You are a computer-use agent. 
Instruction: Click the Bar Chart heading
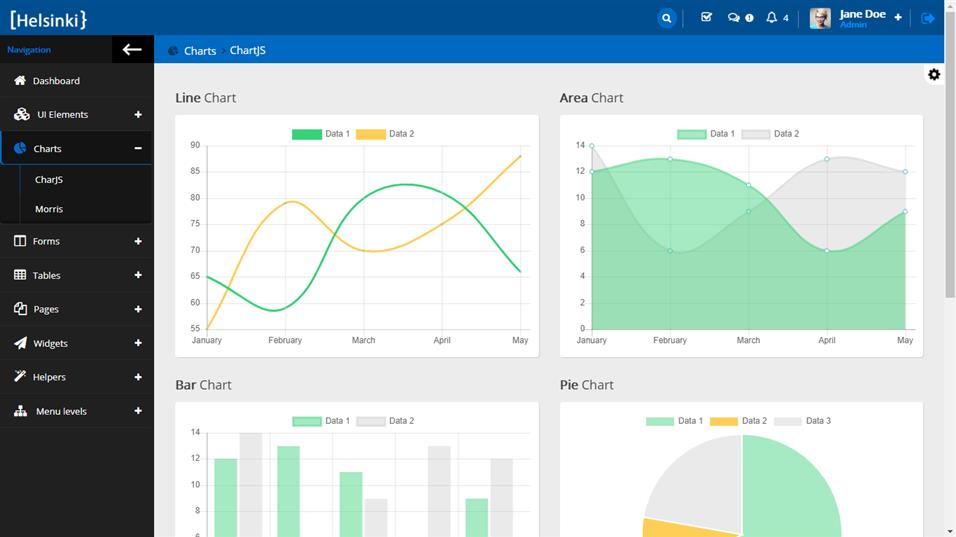point(203,385)
